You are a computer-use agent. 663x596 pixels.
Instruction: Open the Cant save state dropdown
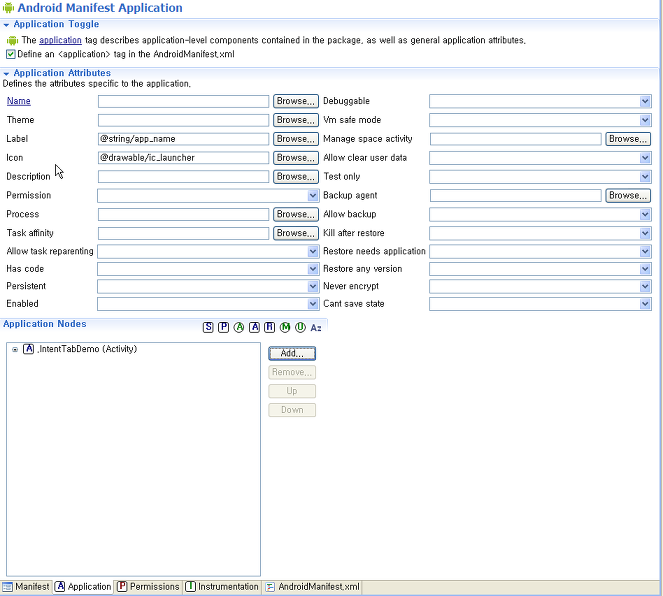click(x=645, y=304)
